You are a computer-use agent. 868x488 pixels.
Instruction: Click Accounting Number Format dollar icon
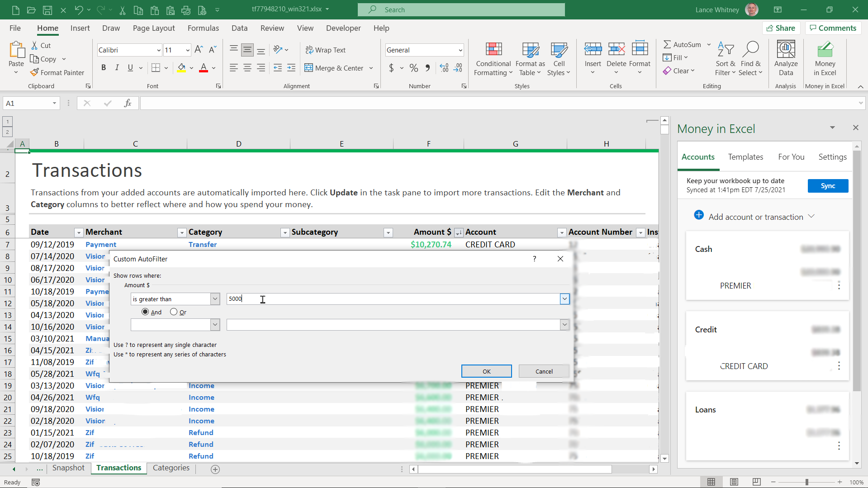click(391, 68)
